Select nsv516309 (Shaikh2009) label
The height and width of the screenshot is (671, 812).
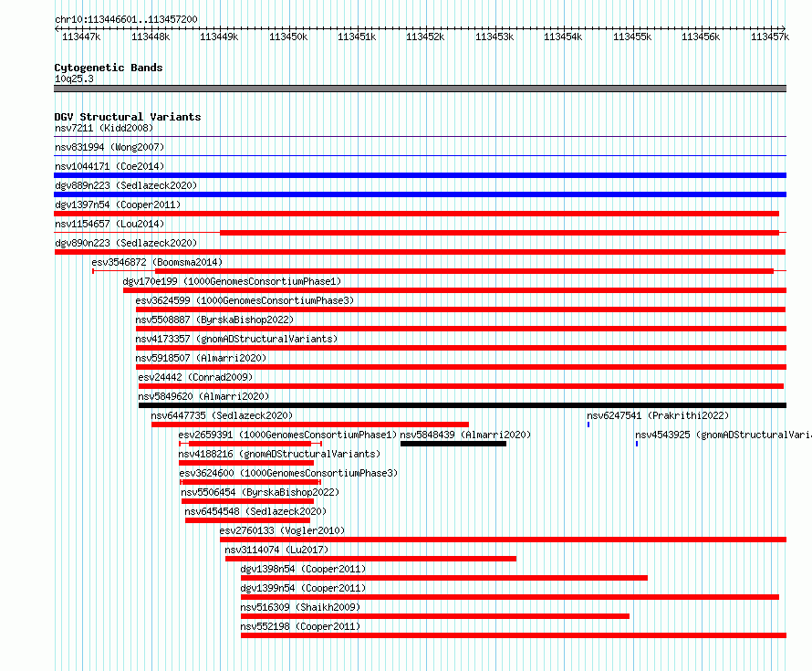[x=300, y=607]
